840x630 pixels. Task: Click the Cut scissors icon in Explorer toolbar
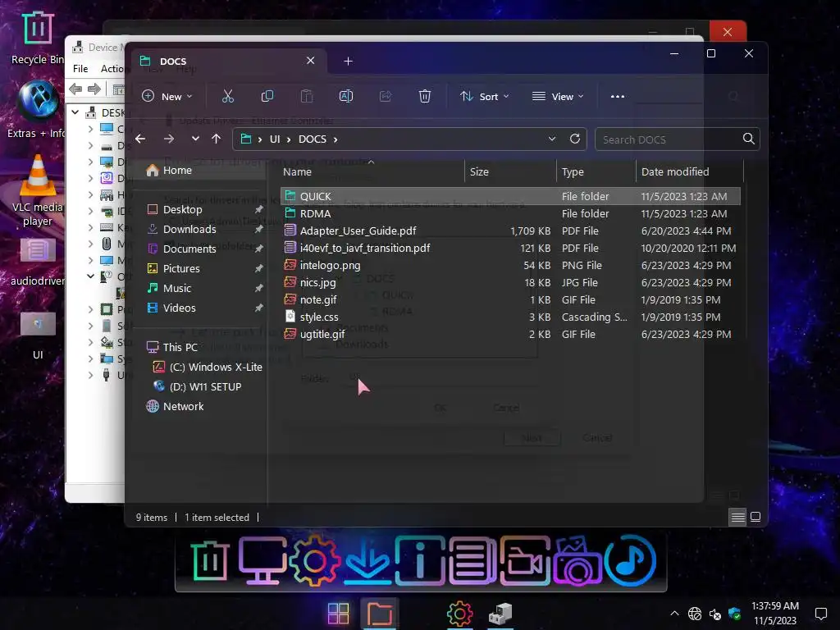click(x=228, y=97)
